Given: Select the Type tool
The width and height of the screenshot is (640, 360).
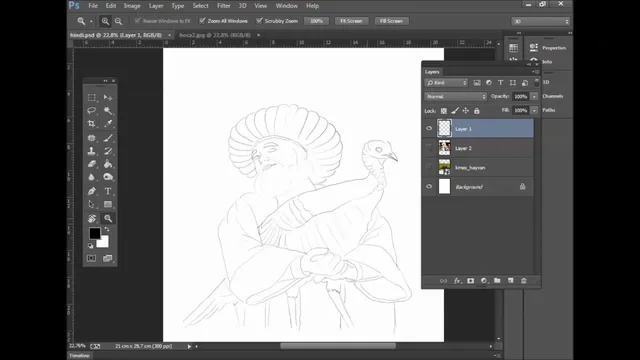Looking at the screenshot, I should point(108,191).
